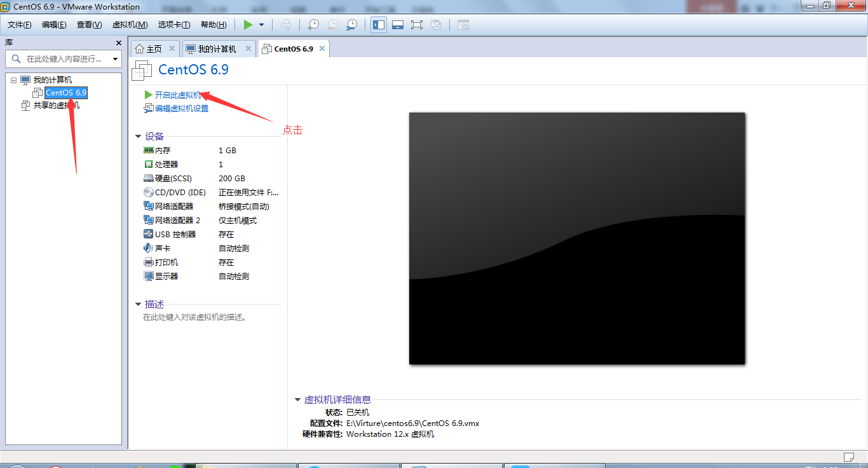Click the green power on toolbar button
868x468 pixels.
click(x=248, y=25)
